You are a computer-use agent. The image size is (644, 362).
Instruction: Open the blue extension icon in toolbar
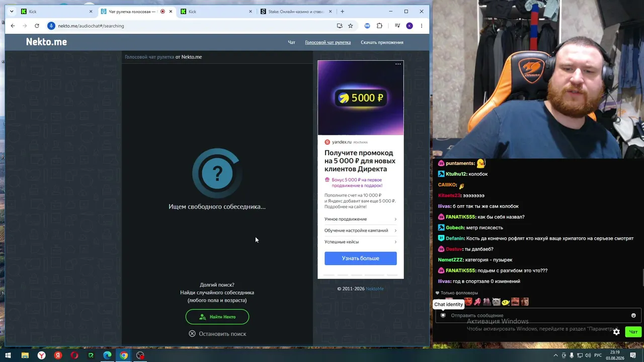(367, 26)
